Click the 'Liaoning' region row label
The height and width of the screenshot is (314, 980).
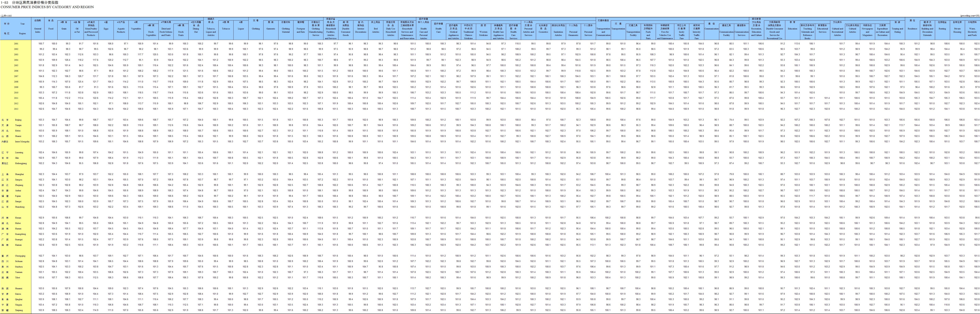19,152
